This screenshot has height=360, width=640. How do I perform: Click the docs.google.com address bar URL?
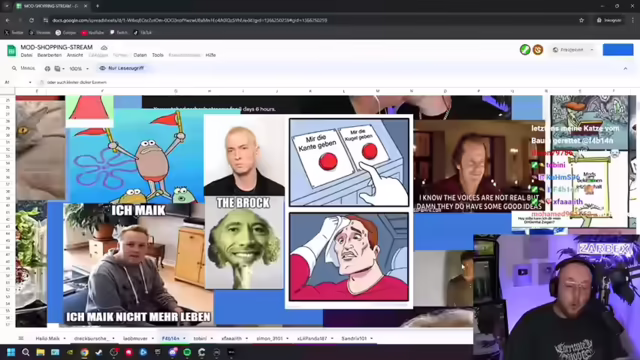click(190, 20)
